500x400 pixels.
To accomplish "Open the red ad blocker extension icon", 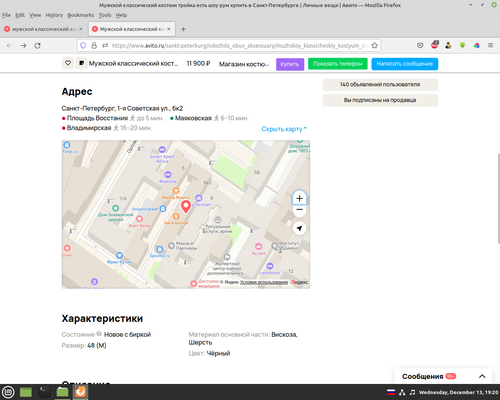I will point(434,45).
